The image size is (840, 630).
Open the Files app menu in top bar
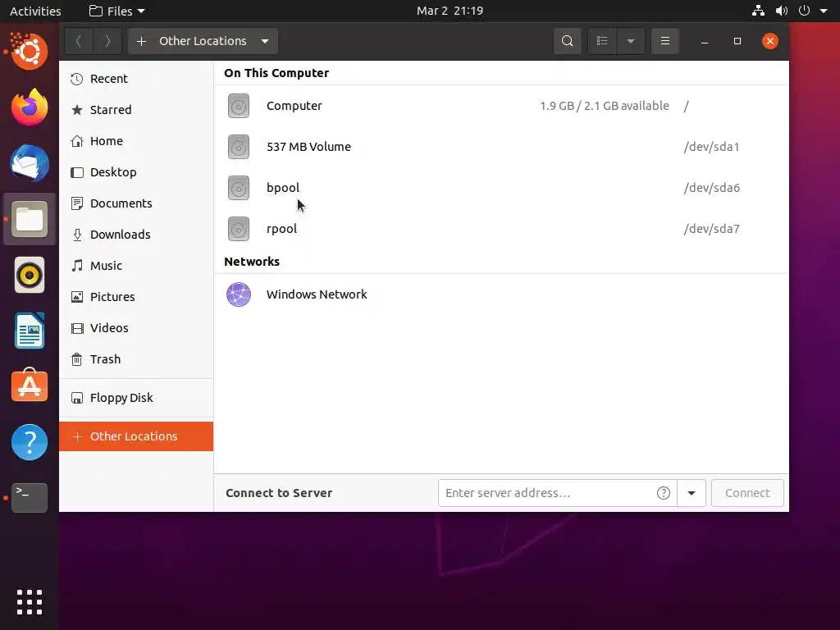click(117, 11)
